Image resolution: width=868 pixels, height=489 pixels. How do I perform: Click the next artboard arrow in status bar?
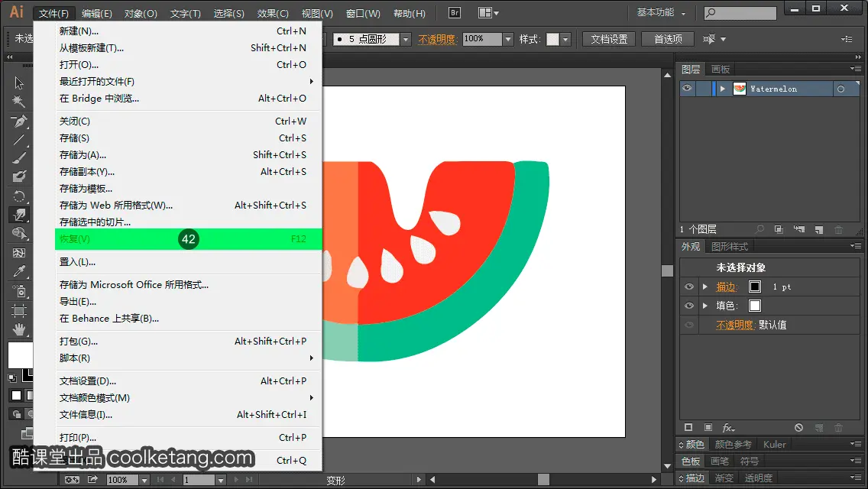pos(236,480)
